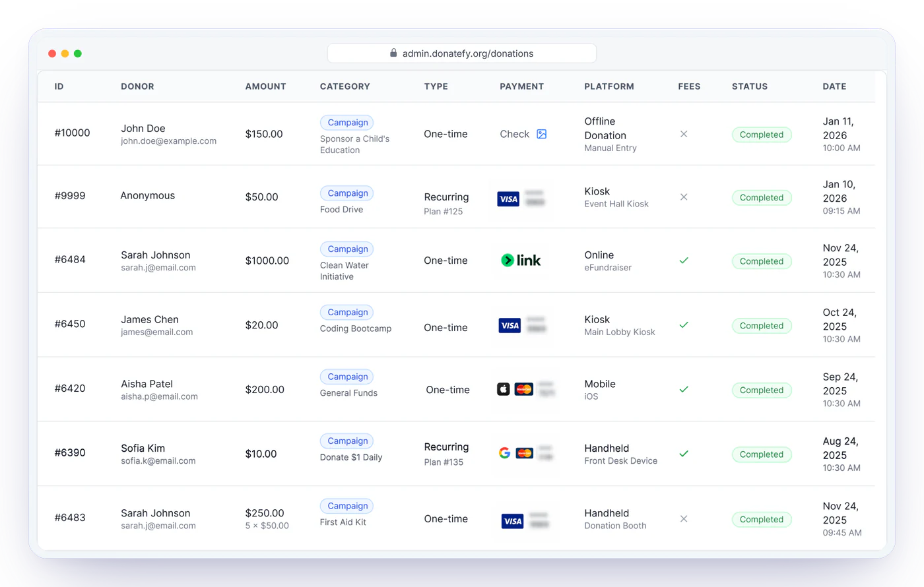924x587 pixels.
Task: Click the fees checkmark for Aisha Patel
Action: [x=684, y=390]
